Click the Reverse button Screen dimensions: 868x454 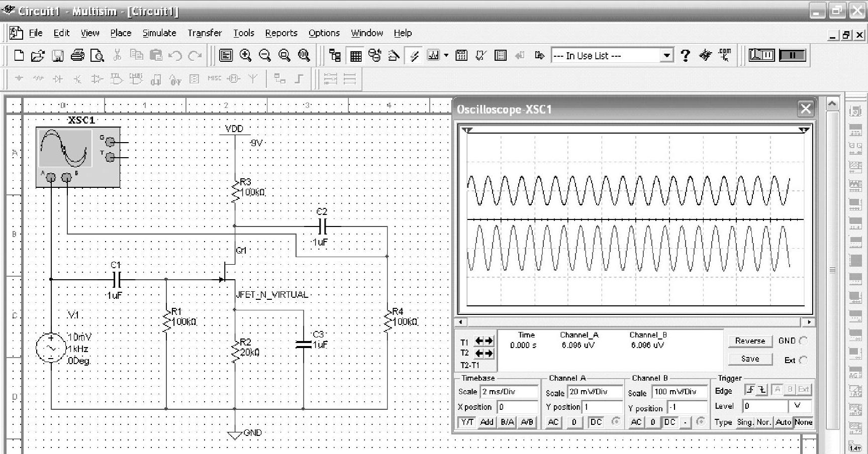click(x=750, y=341)
